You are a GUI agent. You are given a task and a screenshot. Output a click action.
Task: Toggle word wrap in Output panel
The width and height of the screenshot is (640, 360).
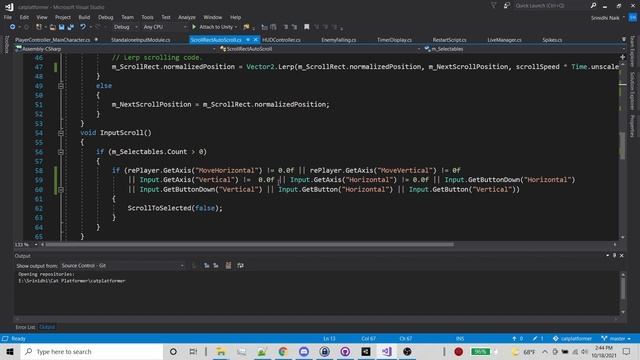pyautogui.click(x=240, y=266)
